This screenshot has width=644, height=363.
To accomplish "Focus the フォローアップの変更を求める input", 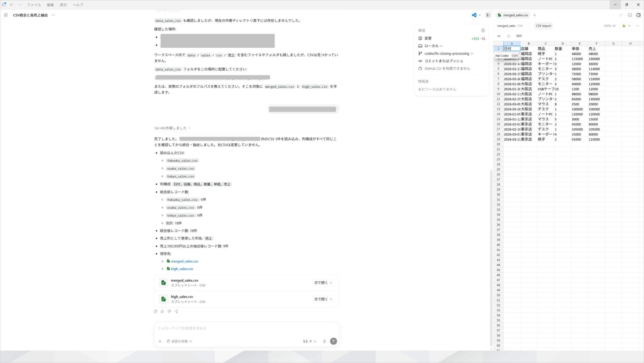I will pyautogui.click(x=247, y=328).
